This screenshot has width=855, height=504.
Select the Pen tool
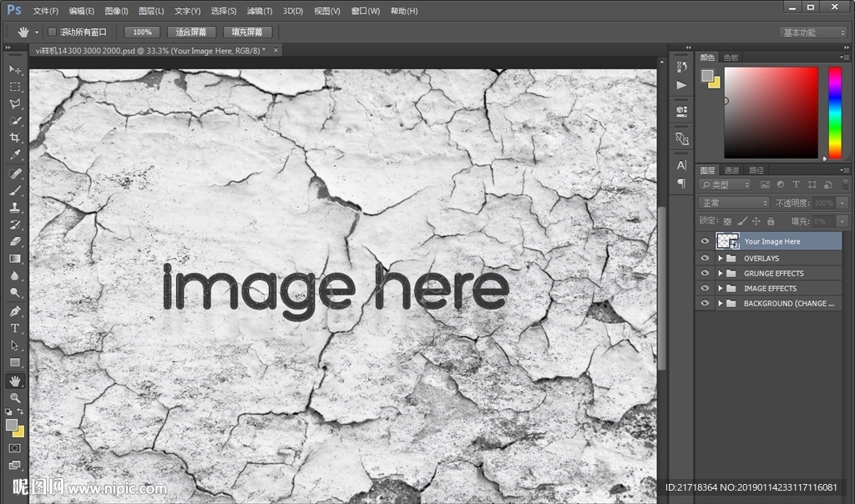click(15, 311)
